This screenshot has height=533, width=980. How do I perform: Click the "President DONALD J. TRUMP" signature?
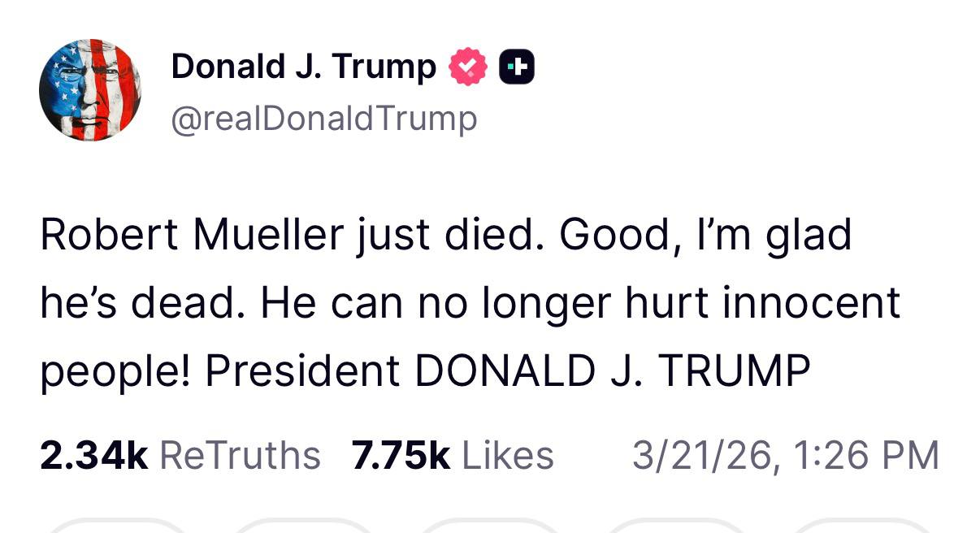(507, 370)
